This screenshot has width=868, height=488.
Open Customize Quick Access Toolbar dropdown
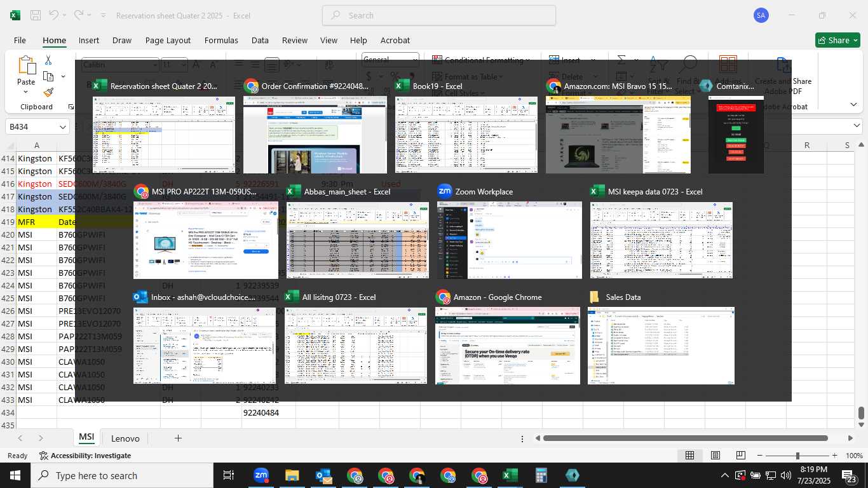point(103,15)
